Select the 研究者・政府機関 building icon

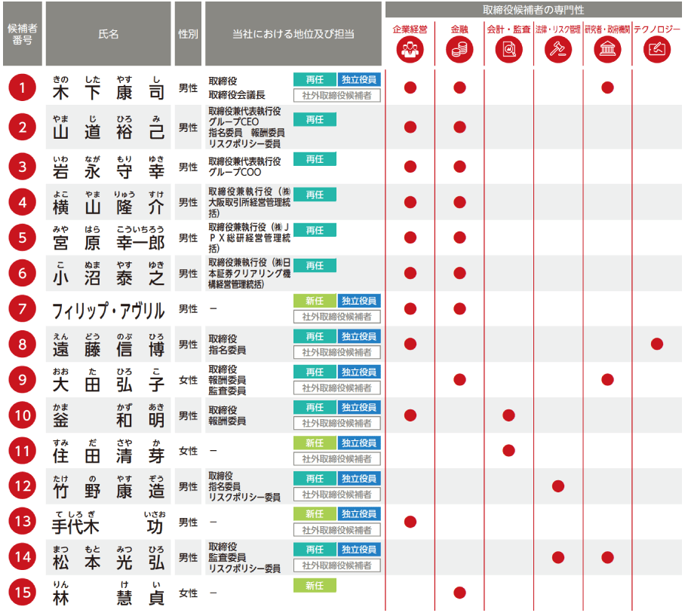607,50
